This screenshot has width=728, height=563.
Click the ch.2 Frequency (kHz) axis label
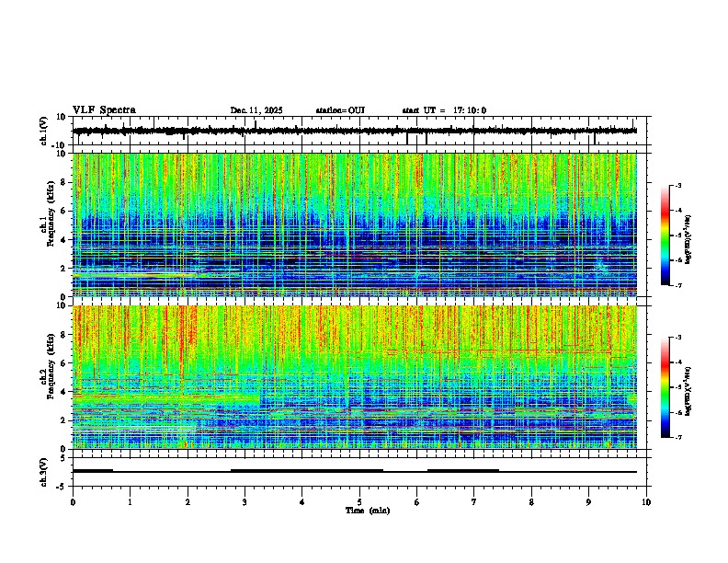coord(48,366)
